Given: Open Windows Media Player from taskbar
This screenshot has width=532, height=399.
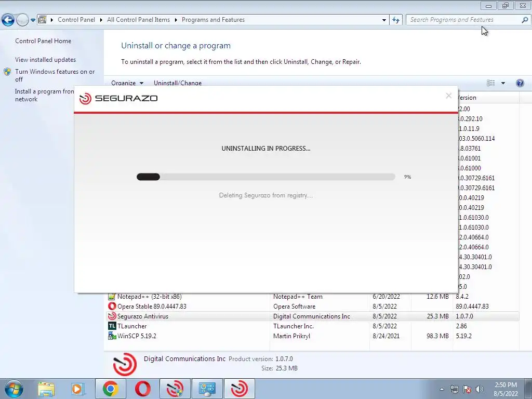Looking at the screenshot, I should point(77,389).
